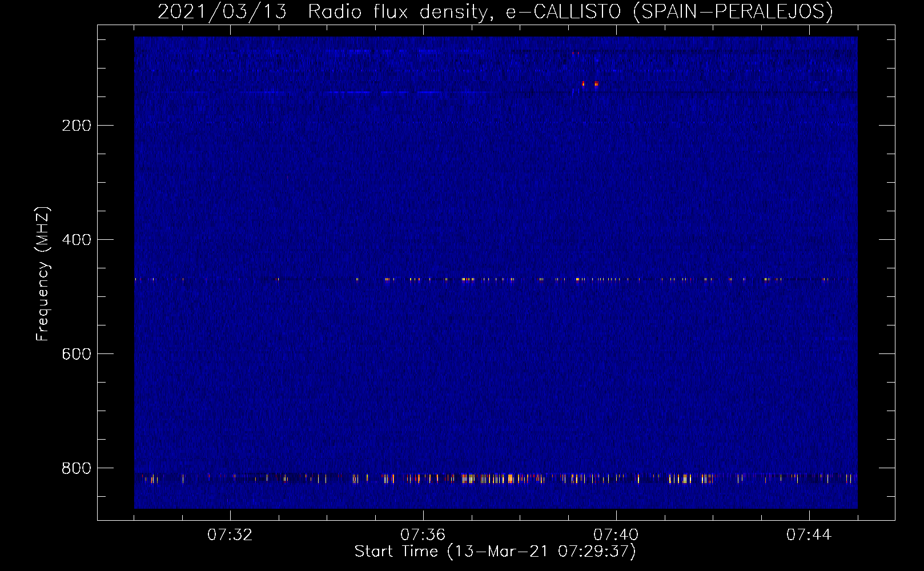Viewport: 924px width, 571px height.
Task: Click the '07:44' time tick label
Action: (809, 535)
